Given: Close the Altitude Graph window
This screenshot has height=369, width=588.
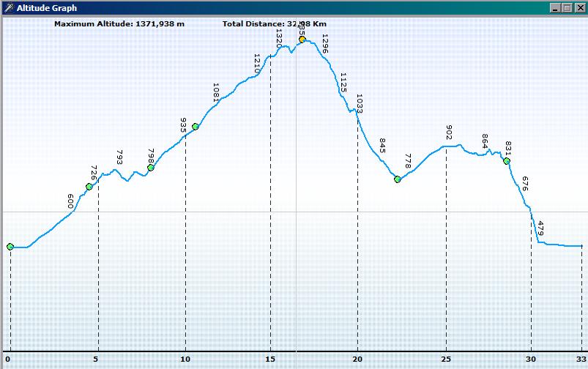Looking at the screenshot, I should click(580, 8).
